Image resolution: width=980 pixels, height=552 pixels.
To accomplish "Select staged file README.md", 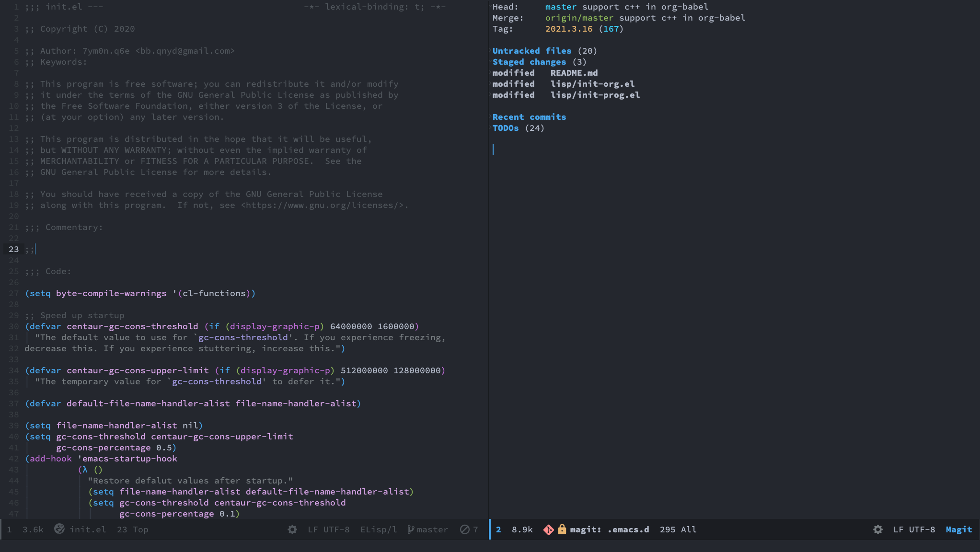I will (574, 73).
